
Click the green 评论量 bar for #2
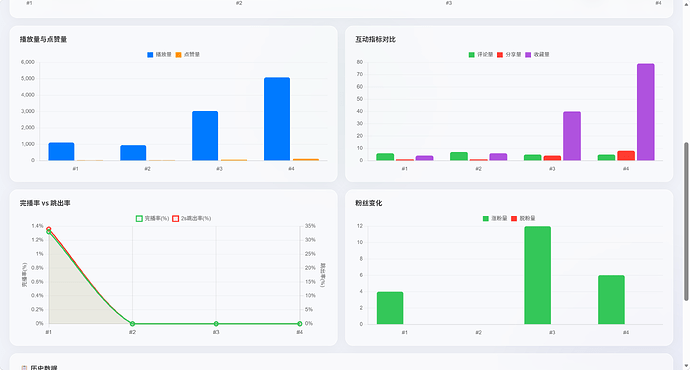[459, 156]
